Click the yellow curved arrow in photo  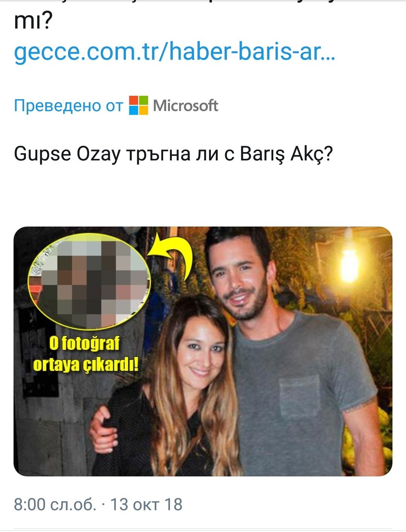pyautogui.click(x=171, y=254)
